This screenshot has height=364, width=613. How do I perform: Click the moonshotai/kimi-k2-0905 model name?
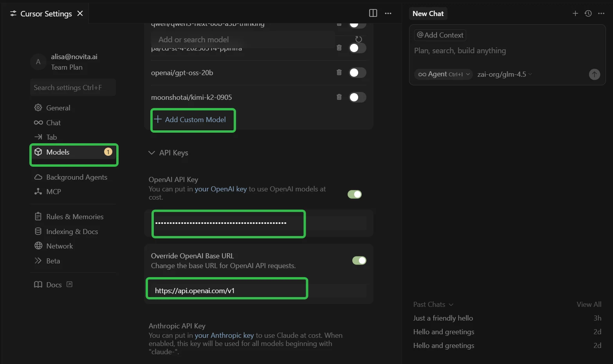click(191, 97)
